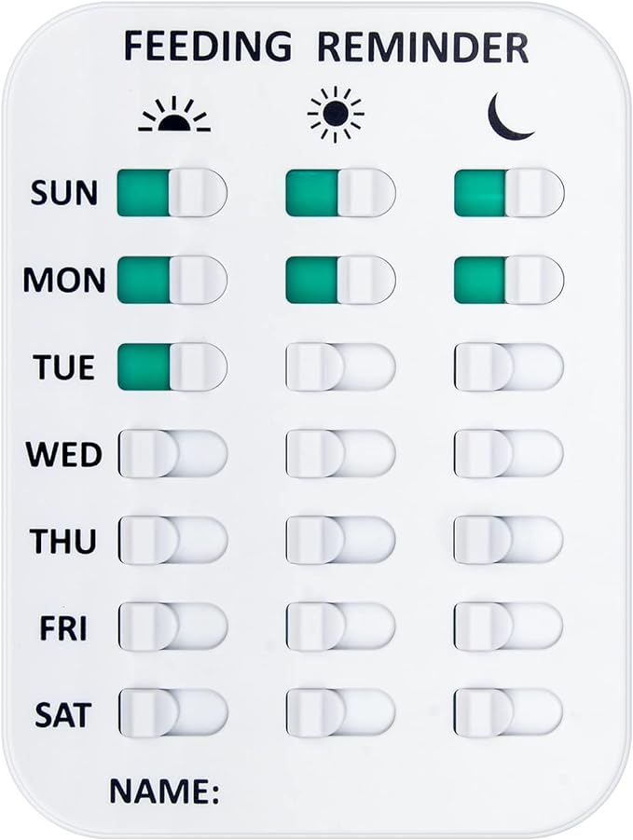Toggle the Sunday morning feeding switch

[x=172, y=193]
